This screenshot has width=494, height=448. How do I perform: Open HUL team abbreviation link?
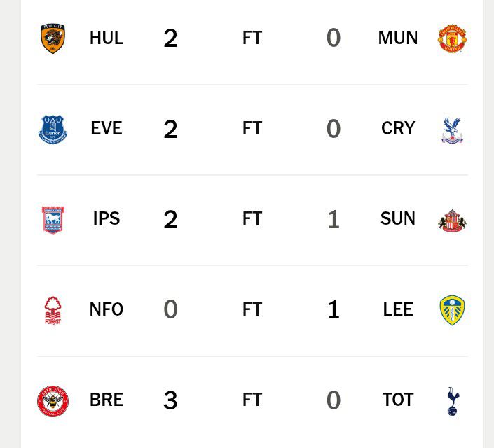107,38
